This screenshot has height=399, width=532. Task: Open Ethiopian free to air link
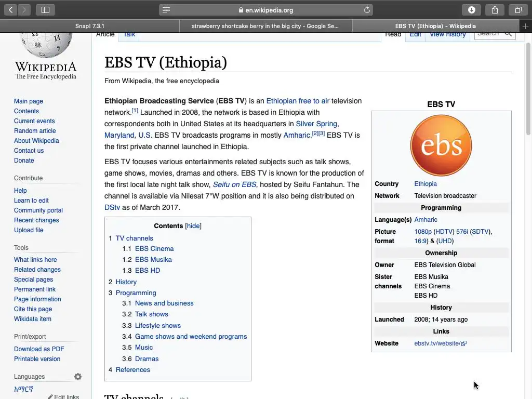point(298,101)
